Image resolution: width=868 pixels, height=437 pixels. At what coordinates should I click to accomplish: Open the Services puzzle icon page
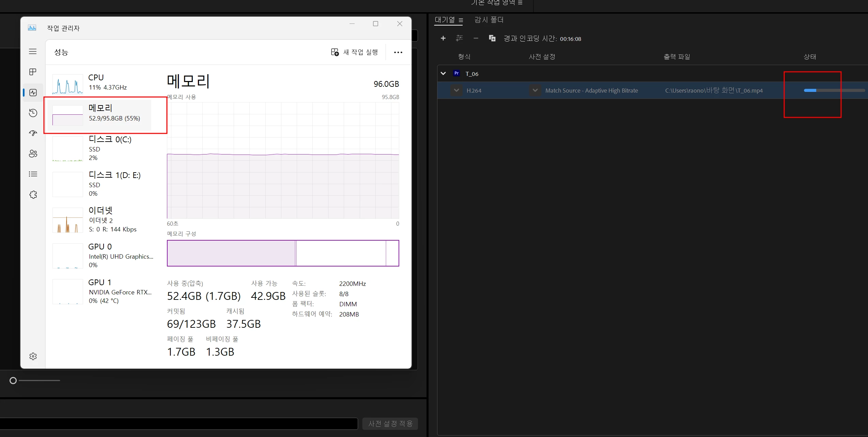33,195
